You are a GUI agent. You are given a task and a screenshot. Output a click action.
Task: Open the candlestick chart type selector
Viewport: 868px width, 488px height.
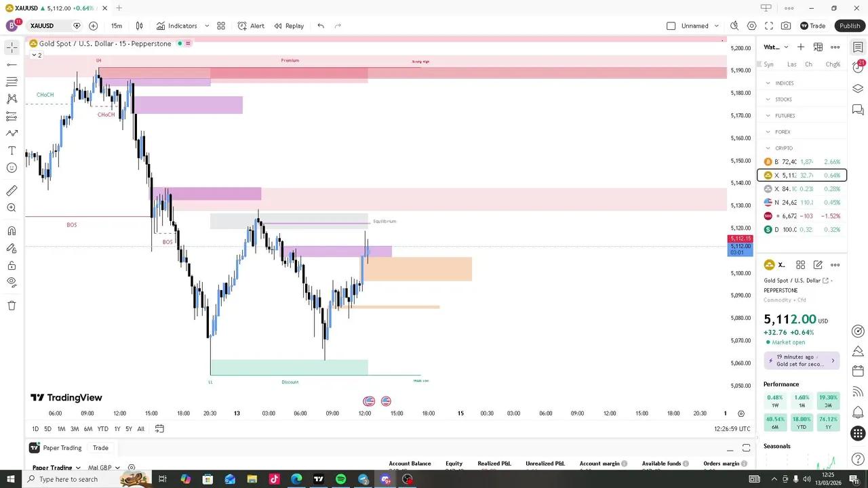(x=139, y=26)
